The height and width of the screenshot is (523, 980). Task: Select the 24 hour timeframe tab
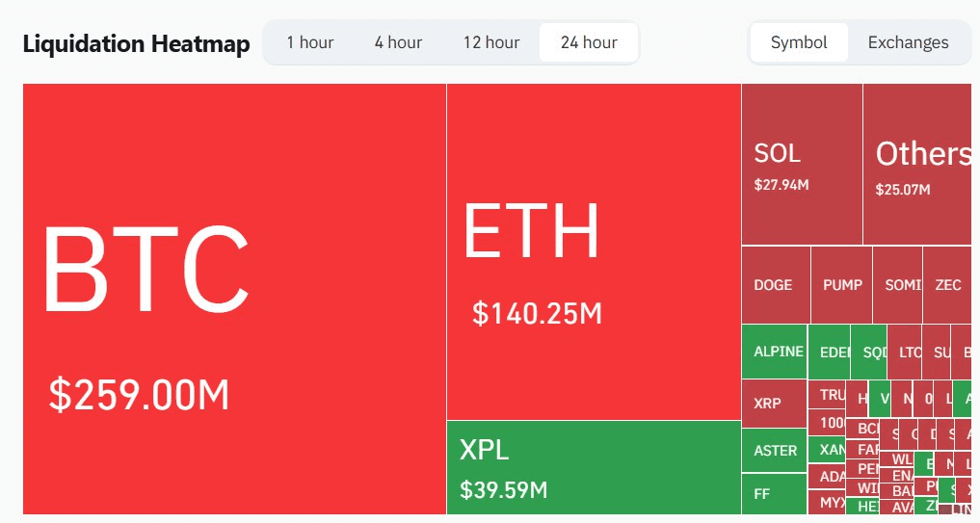coord(589,42)
